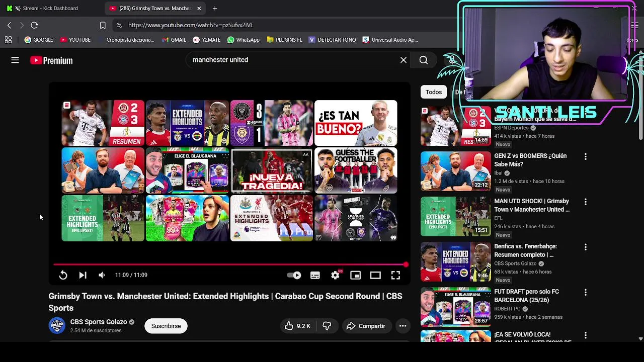Enable miniplayer mode
644x362 pixels.
pyautogui.click(x=355, y=275)
